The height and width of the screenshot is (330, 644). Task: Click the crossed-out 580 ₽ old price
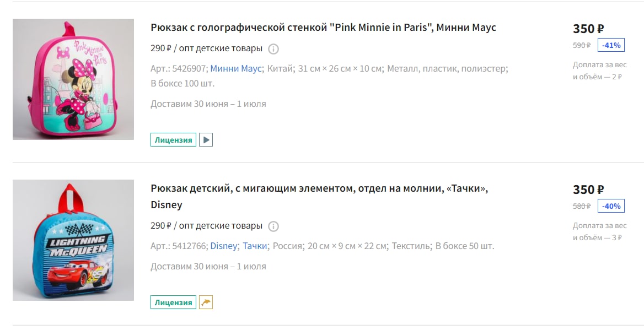(x=582, y=206)
